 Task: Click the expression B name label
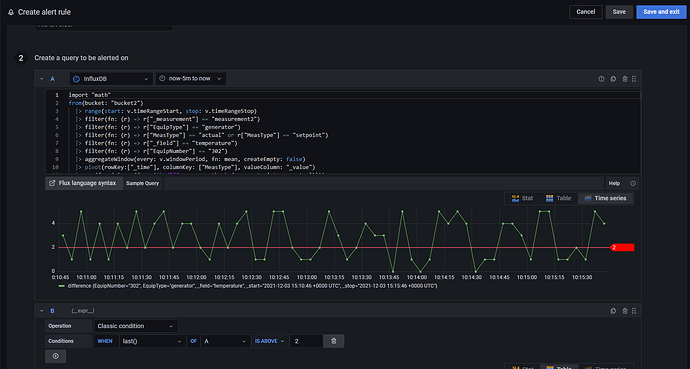click(52, 311)
